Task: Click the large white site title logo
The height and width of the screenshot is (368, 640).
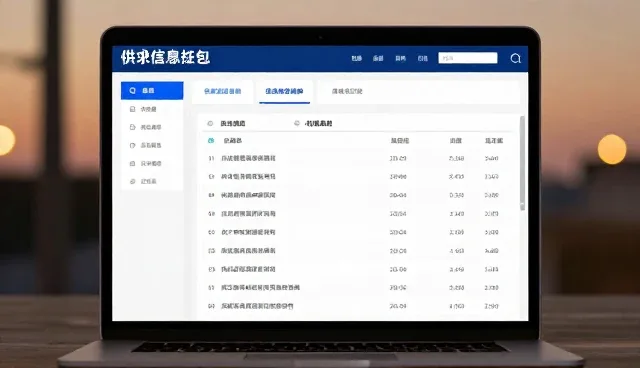Action: [x=165, y=57]
